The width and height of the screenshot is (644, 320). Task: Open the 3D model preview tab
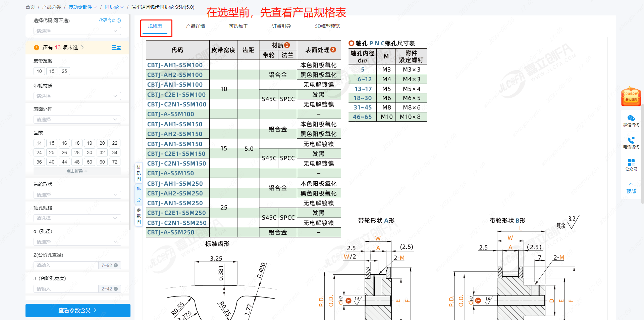[327, 26]
